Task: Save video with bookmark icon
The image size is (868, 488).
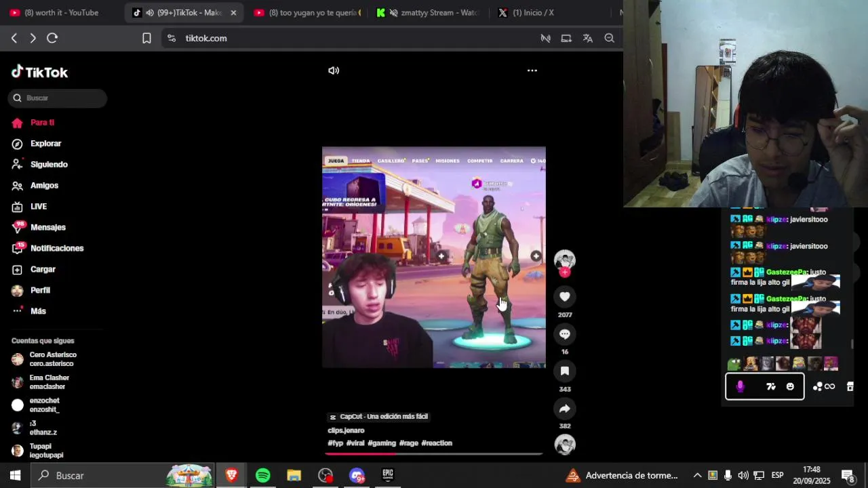Action: point(565,371)
